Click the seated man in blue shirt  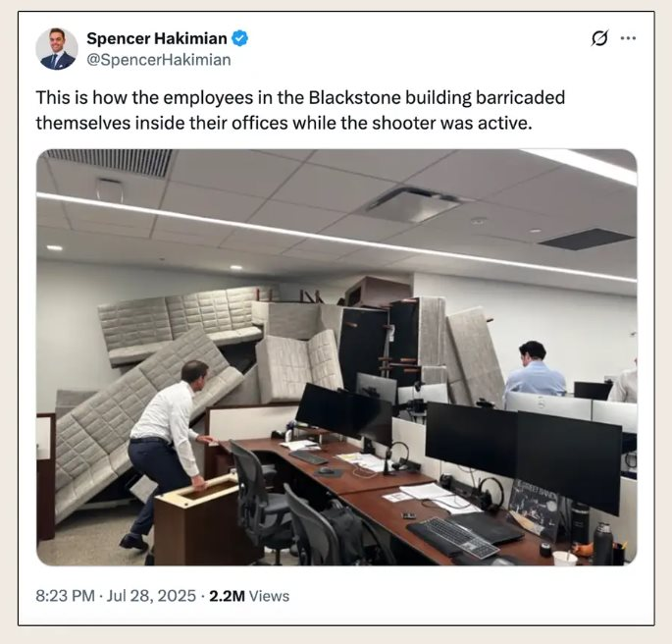(x=534, y=369)
